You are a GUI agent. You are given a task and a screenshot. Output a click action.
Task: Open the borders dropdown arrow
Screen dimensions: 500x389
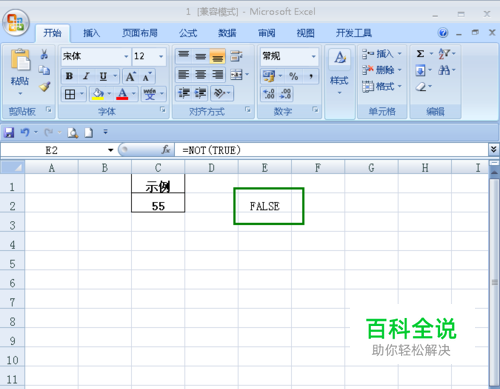click(x=82, y=94)
